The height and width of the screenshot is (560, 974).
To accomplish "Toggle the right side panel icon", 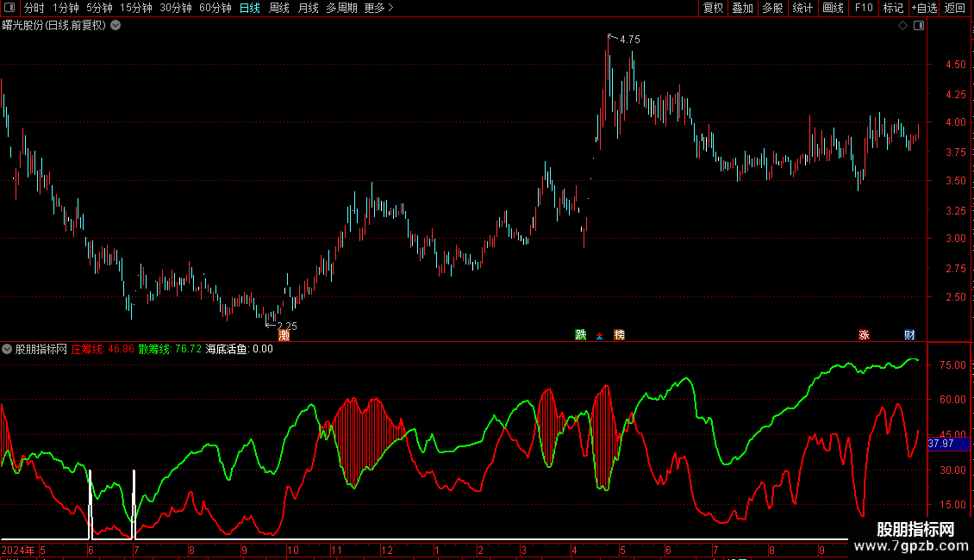I will coord(919,26).
